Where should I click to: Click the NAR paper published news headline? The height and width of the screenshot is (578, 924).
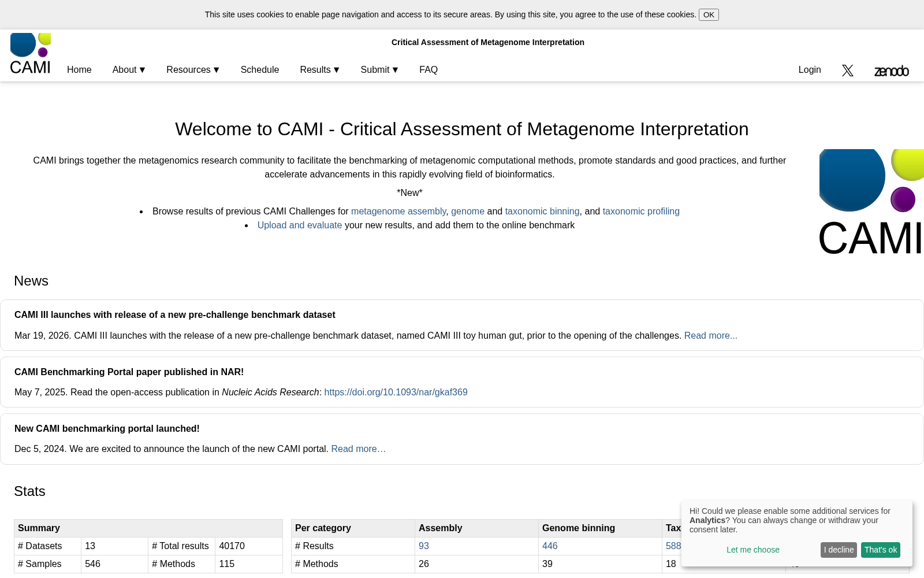pyautogui.click(x=129, y=372)
